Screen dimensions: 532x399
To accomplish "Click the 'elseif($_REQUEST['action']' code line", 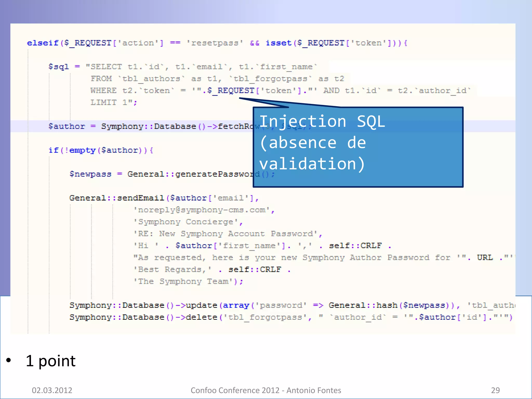I will click(217, 43).
